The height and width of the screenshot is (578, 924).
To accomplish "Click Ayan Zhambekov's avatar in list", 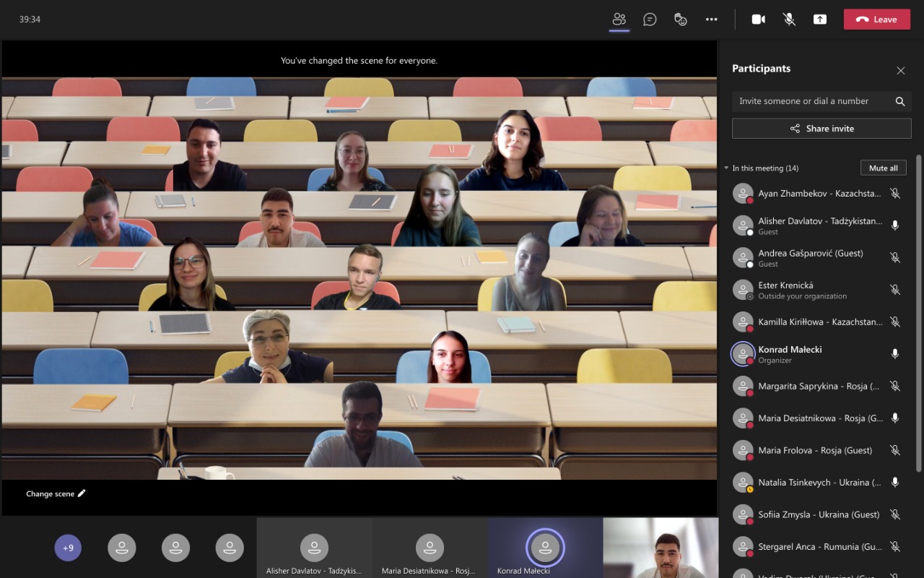I will tap(743, 194).
